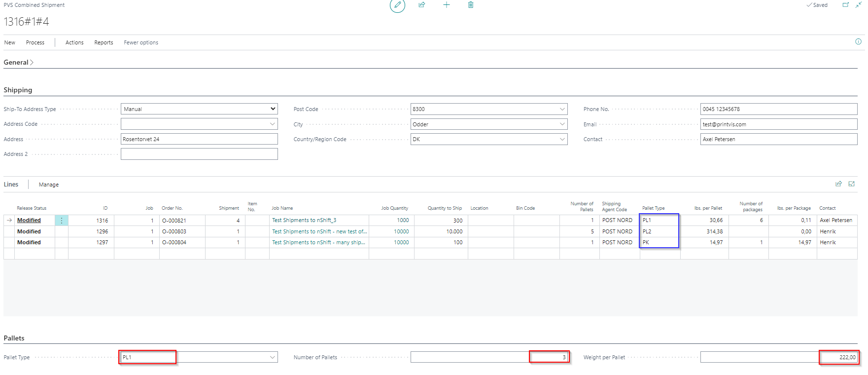Click lbs. per Package value 14,97
The image size is (868, 375).
click(x=804, y=242)
